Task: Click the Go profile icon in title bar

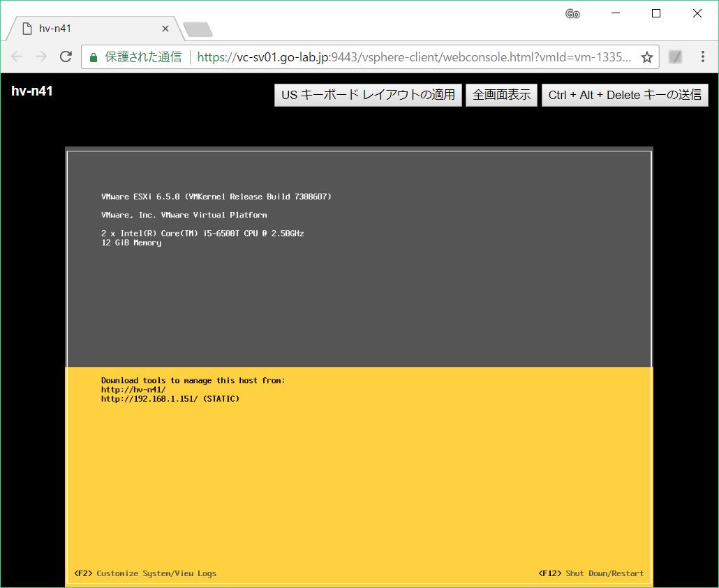Action: (572, 14)
